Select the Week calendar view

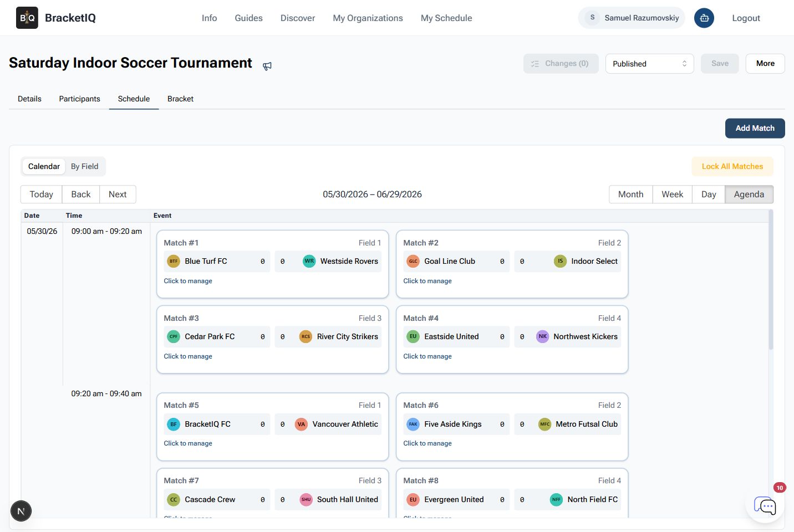click(673, 195)
